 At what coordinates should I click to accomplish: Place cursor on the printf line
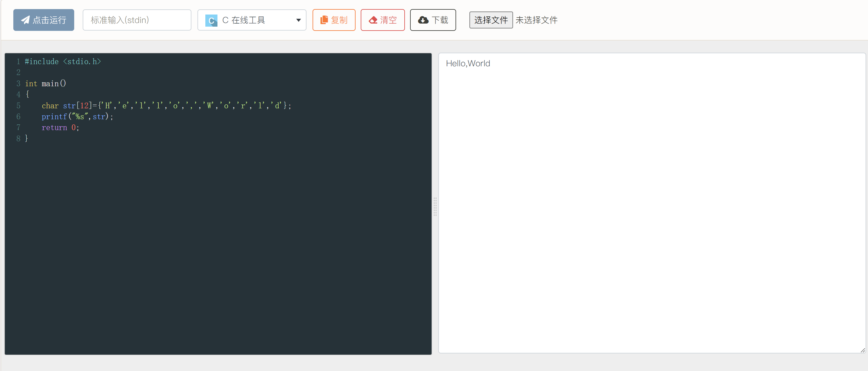tap(78, 117)
